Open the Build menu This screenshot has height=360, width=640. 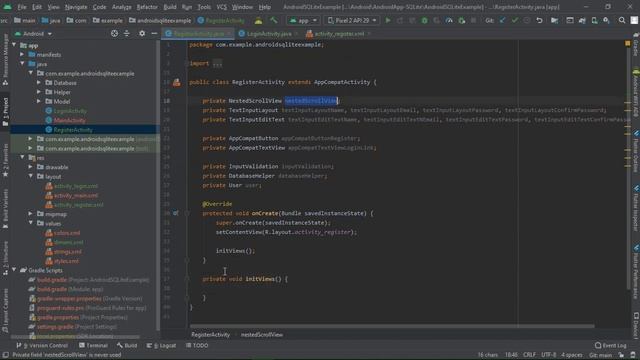[x=170, y=7]
